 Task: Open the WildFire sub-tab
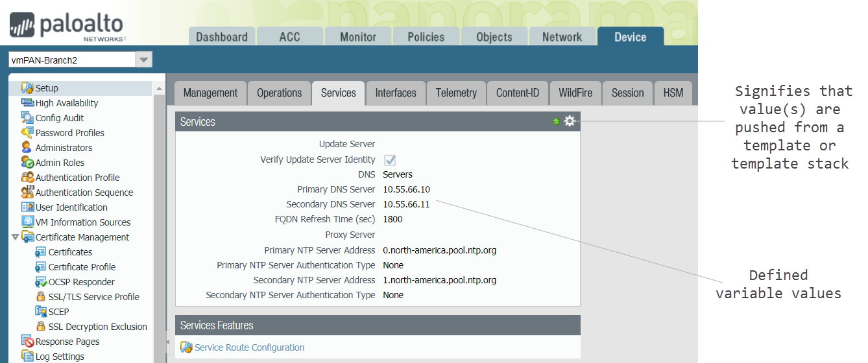pos(575,93)
